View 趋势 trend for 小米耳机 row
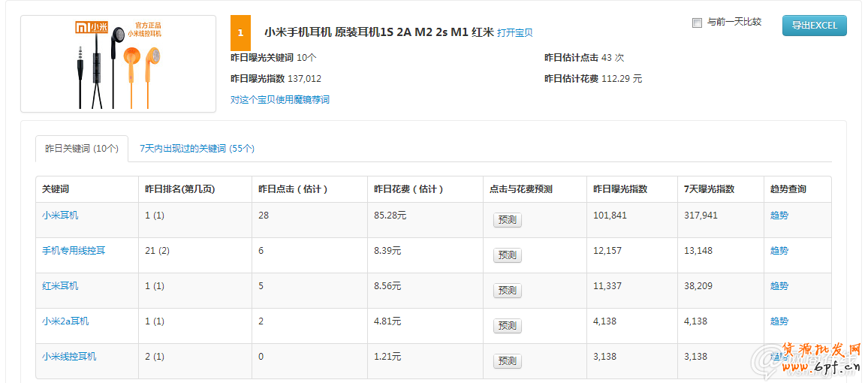This screenshot has height=383, width=868. pyautogui.click(x=779, y=216)
